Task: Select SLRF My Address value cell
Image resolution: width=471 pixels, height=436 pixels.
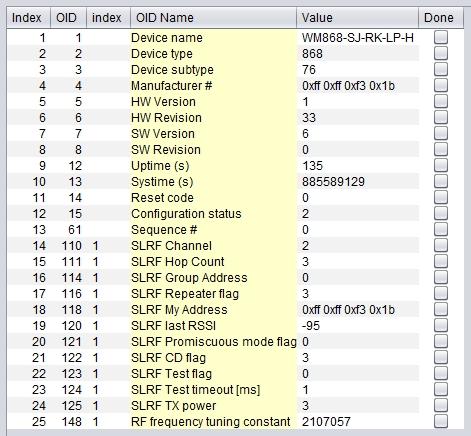Action: (x=358, y=310)
